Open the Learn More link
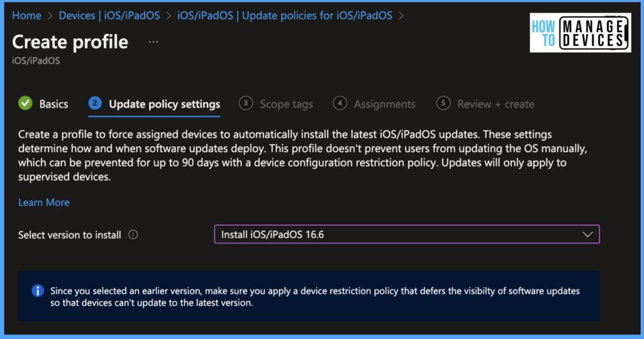644x339 pixels. coord(44,203)
